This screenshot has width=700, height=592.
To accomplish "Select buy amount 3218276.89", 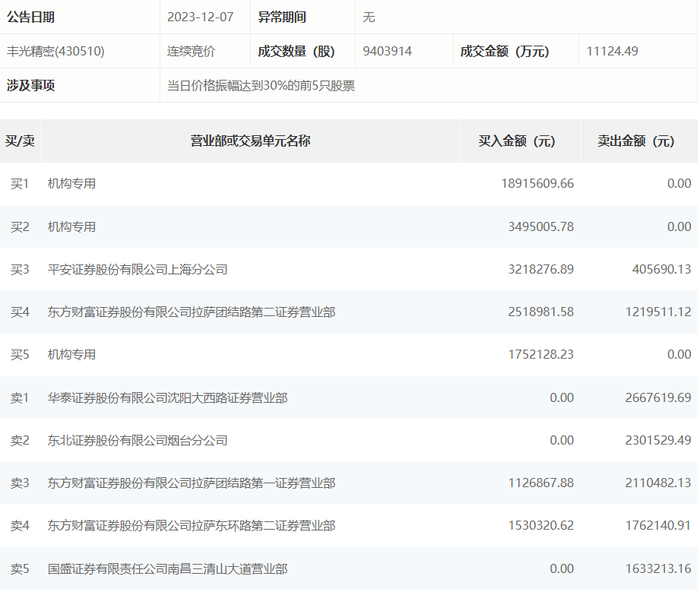I will coord(541,269).
